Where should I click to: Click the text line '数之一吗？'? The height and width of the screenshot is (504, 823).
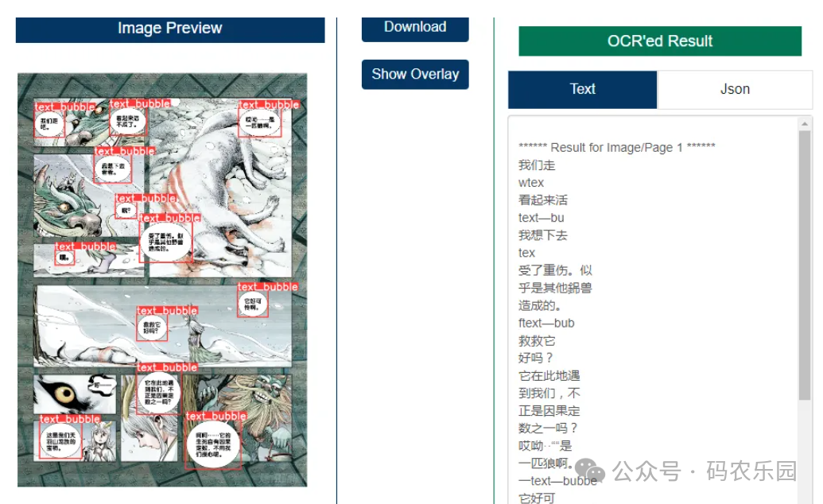tap(548, 428)
